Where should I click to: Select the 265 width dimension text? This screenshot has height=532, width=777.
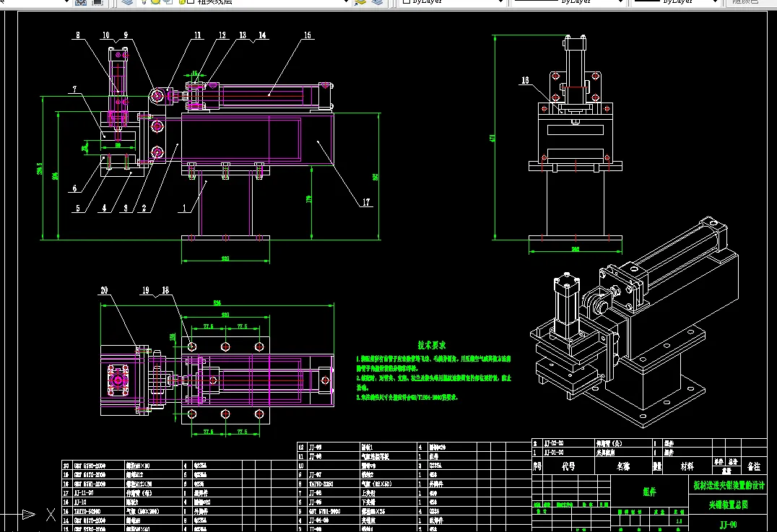[576, 249]
